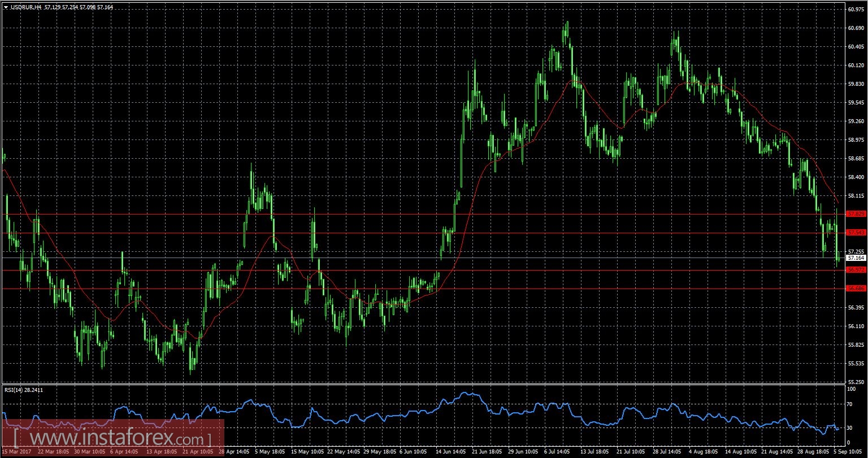Click the 15 May 10:05 time label
Viewport: 868px width, 458px height.
pyautogui.click(x=309, y=452)
